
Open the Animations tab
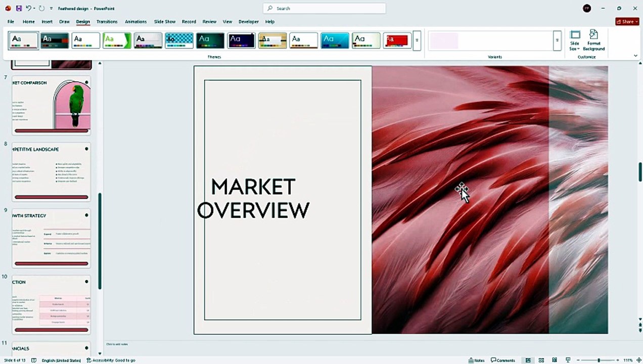(135, 22)
